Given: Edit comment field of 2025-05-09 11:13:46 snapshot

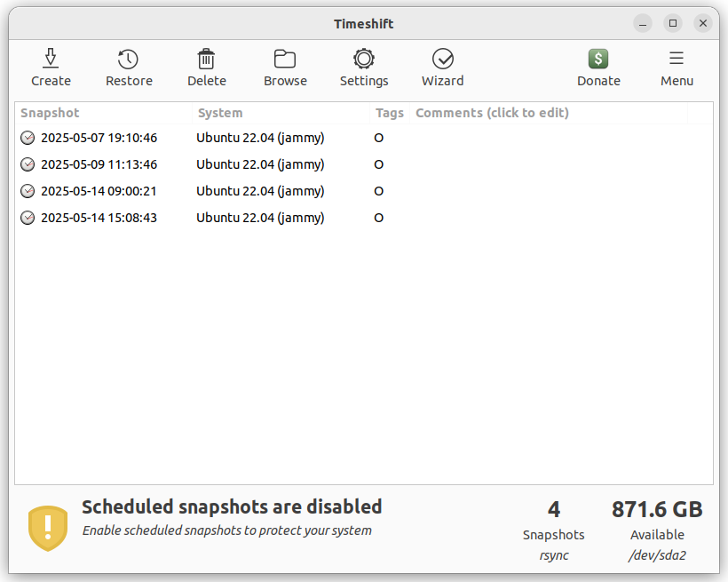Looking at the screenshot, I should (549, 164).
